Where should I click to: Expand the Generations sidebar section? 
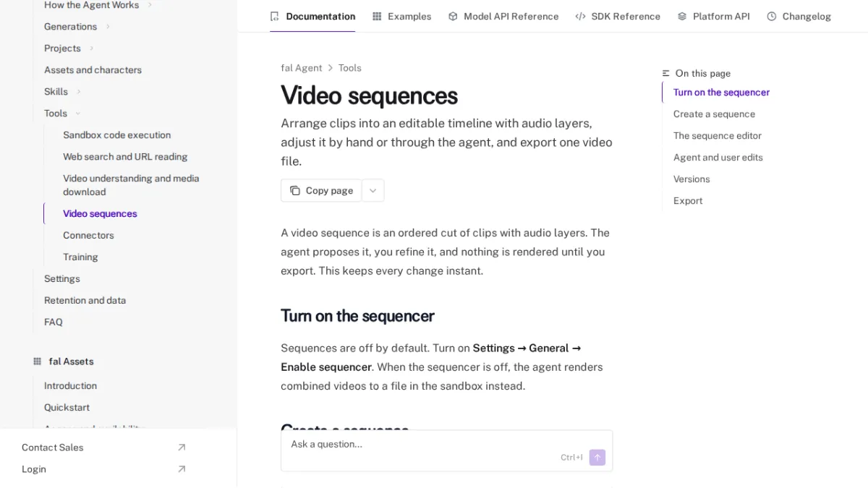coord(108,27)
